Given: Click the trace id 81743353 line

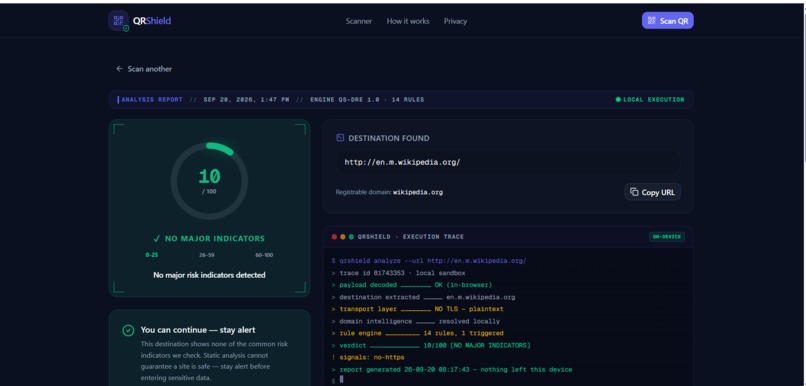Looking at the screenshot, I should (x=398, y=273).
